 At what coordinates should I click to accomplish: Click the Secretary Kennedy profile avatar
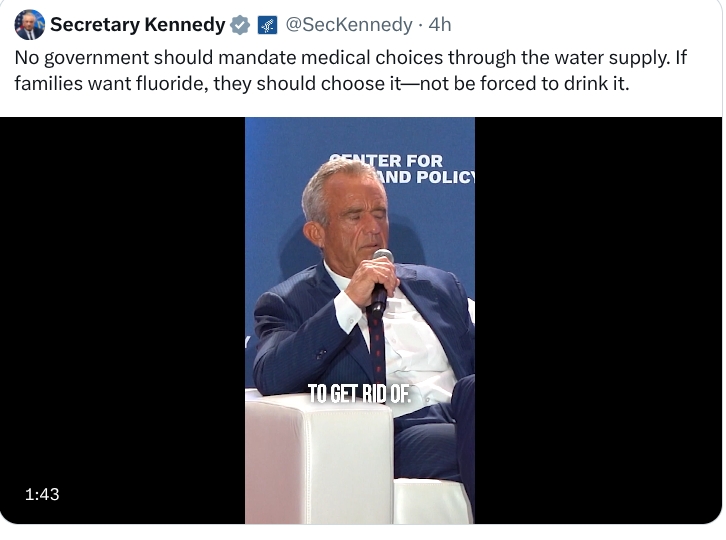coord(30,25)
